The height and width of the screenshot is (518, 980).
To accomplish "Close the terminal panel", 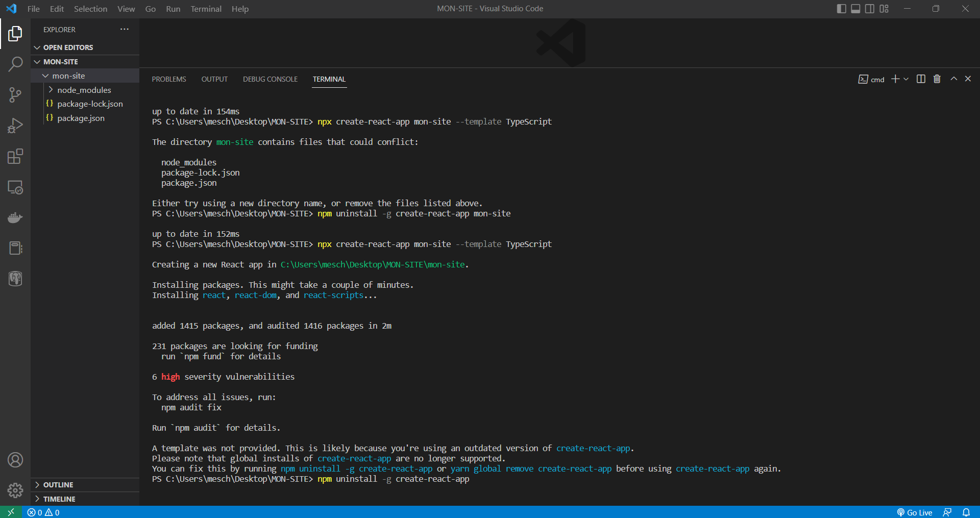I will pos(968,79).
